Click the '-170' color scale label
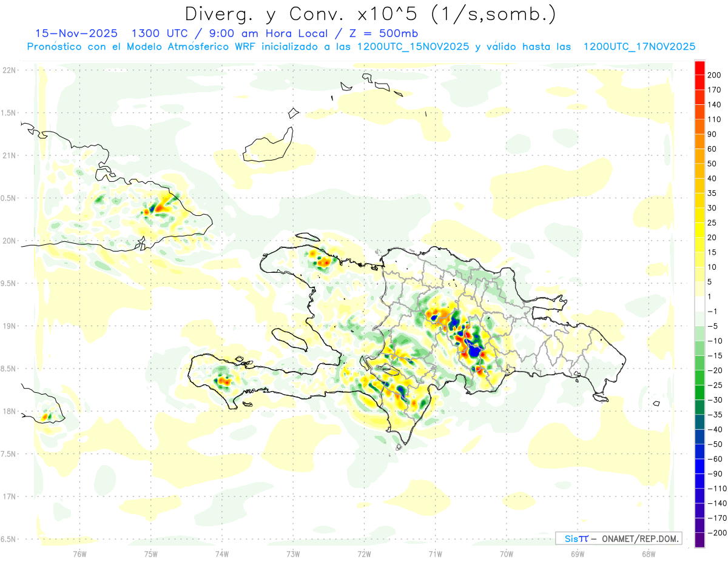This screenshot has width=728, height=562. [x=716, y=518]
